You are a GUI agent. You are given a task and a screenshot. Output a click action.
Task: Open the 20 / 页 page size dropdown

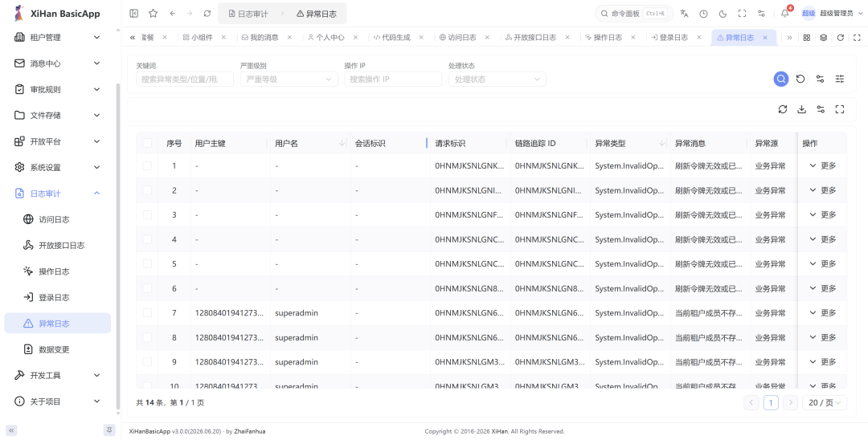[825, 402]
